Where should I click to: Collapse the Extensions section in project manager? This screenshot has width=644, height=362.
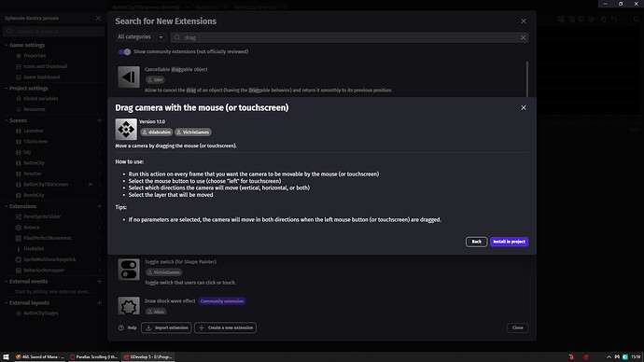[x=7, y=206]
